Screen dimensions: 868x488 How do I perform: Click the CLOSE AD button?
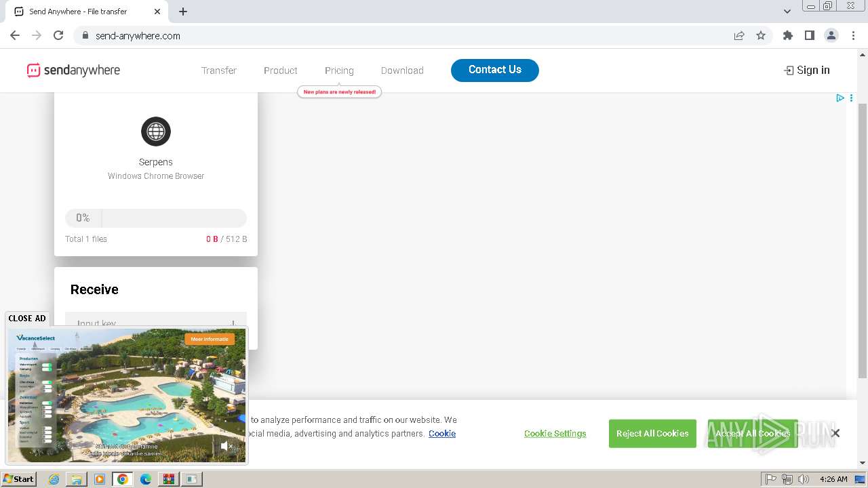tap(27, 318)
